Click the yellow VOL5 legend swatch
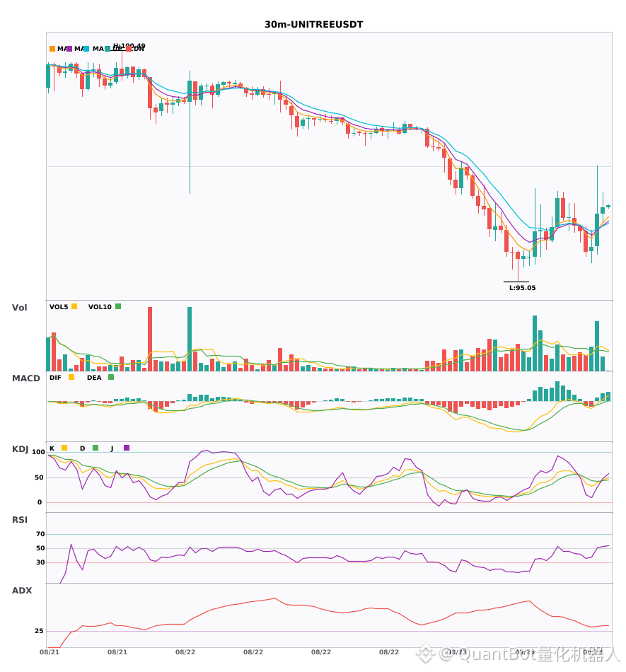Viewport: 626px width, 672px height. [74, 306]
